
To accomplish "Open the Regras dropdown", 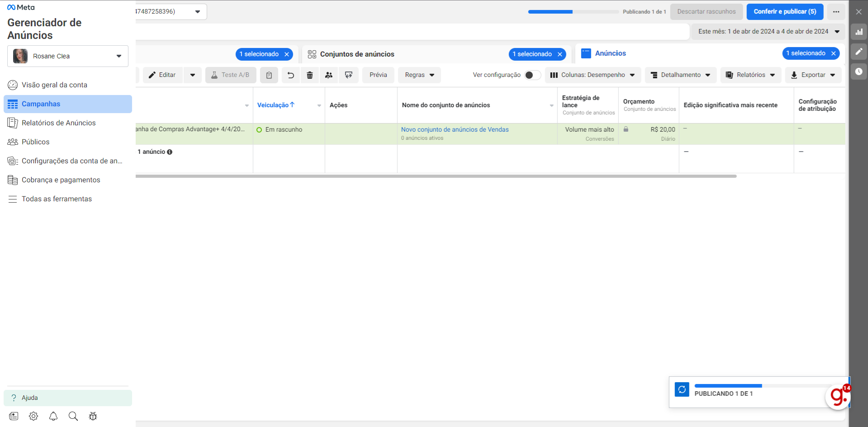I will click(x=419, y=75).
